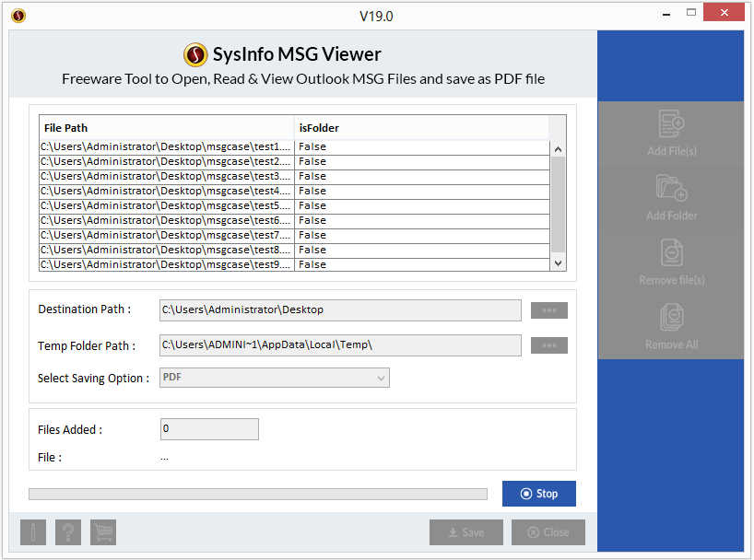Browse for Temp Folder Path
This screenshot has height=560, width=754.
[x=549, y=345]
